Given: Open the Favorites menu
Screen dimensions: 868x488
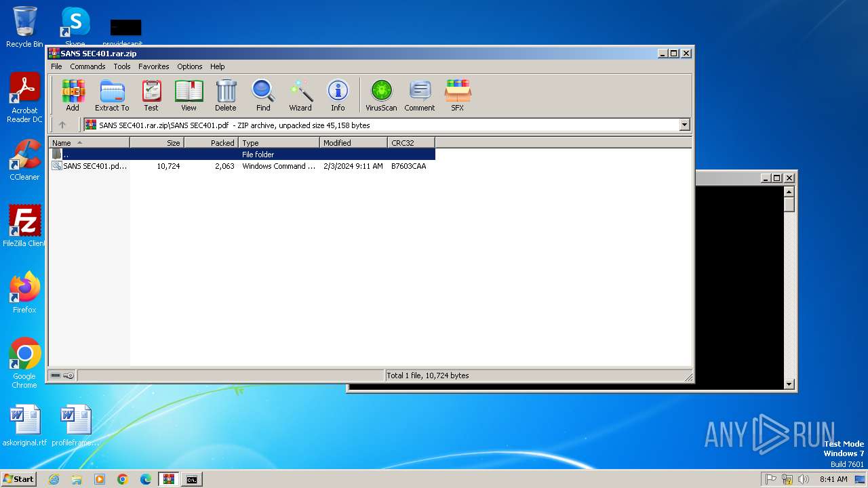Looking at the screenshot, I should pos(154,66).
